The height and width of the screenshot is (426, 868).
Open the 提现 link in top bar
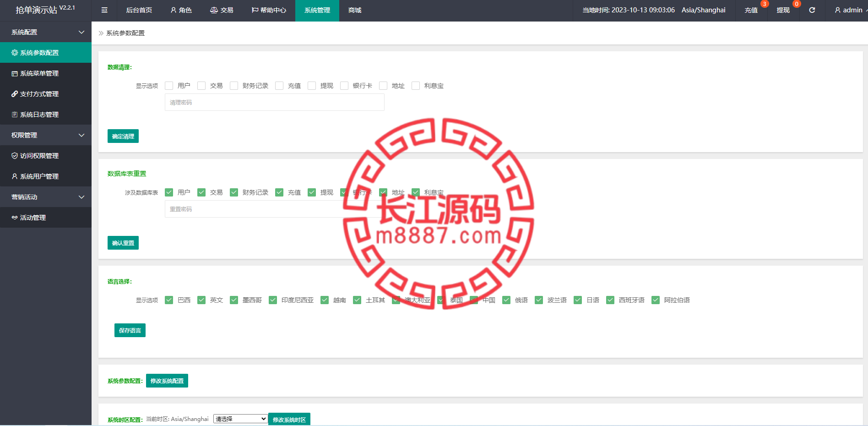pyautogui.click(x=783, y=10)
